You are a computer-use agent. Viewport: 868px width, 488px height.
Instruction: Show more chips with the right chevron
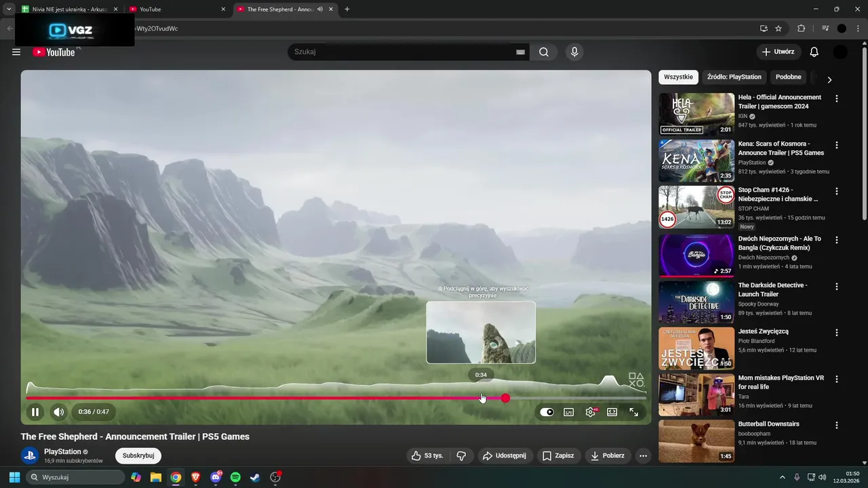[829, 80]
